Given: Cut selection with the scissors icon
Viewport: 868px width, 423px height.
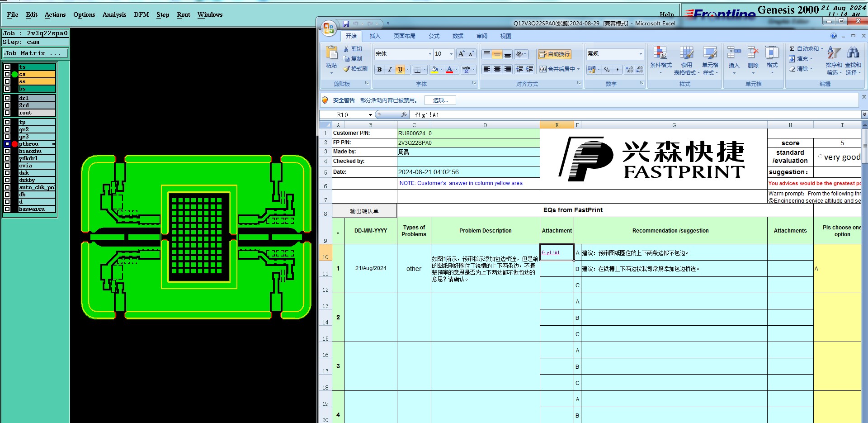Looking at the screenshot, I should click(x=346, y=49).
